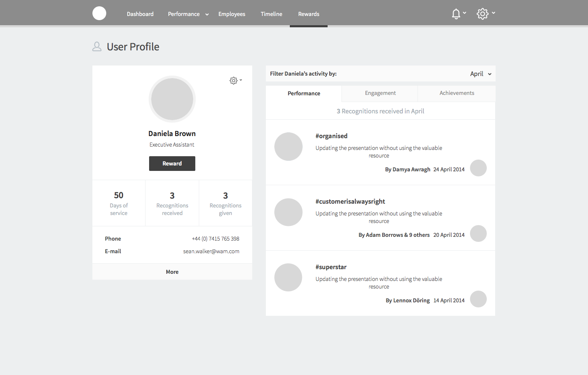Click Lennox Döring's small avatar

coord(478,299)
